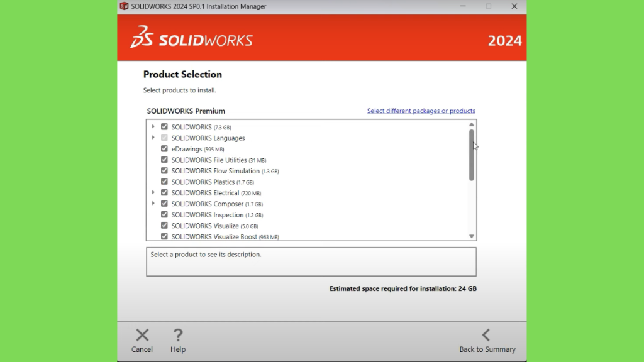Uncheck the SOLIDWORKS Visualize Boost checkbox
The width and height of the screenshot is (644, 362).
click(x=164, y=236)
